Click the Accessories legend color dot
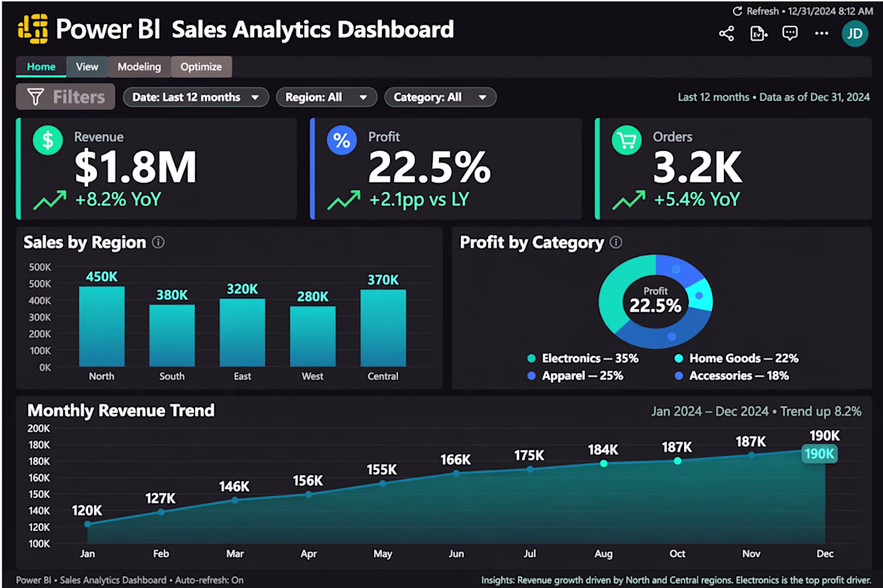This screenshot has height=588, width=883. click(x=678, y=376)
